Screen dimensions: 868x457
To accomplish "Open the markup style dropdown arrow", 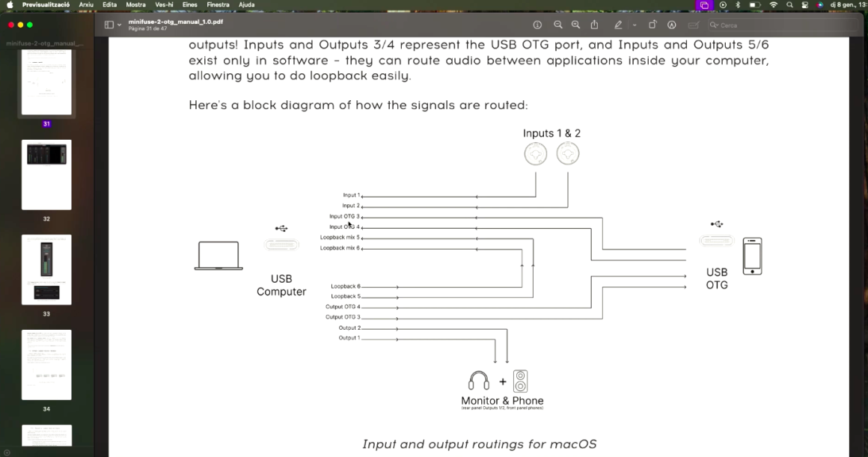I will click(x=634, y=24).
